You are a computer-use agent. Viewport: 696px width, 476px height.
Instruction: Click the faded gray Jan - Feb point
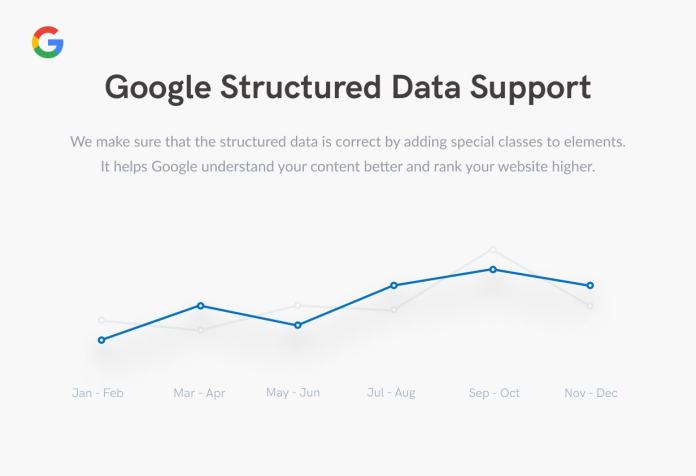101,320
